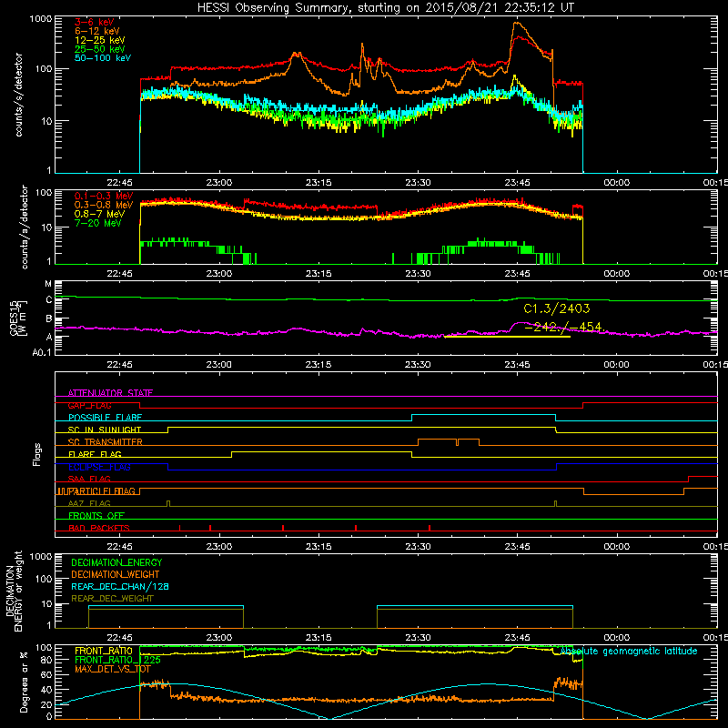Click the 23:00 tick label under top plot
The image size is (728, 728).
coord(218,183)
